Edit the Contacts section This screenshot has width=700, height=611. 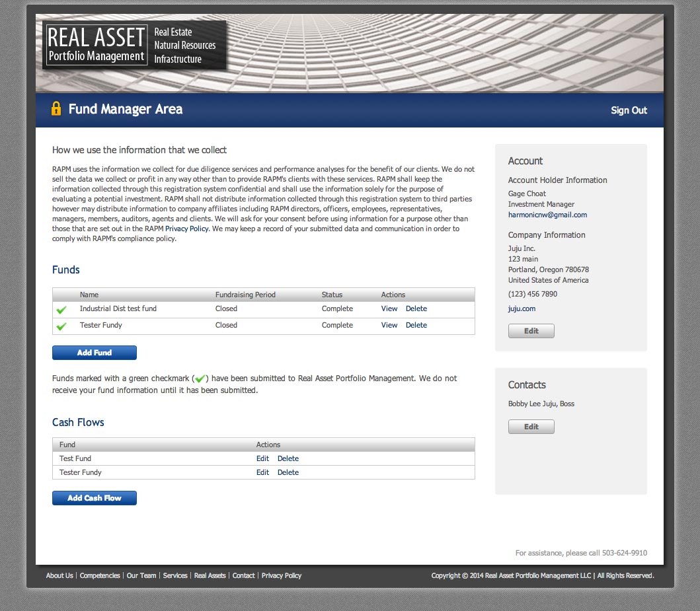point(531,427)
